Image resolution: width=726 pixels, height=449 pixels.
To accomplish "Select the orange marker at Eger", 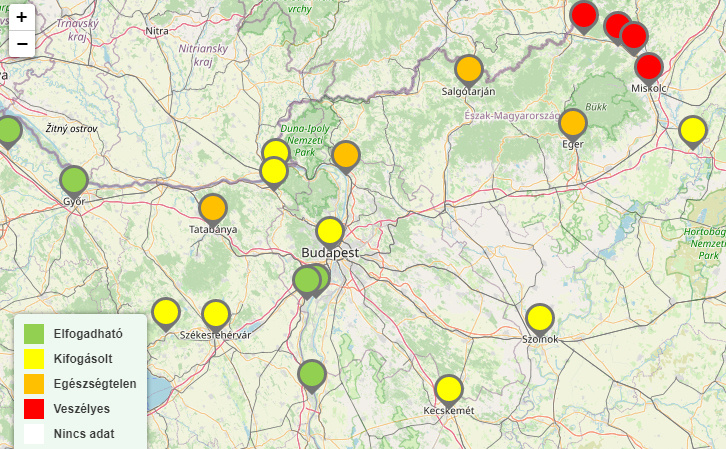I will click(x=572, y=123).
